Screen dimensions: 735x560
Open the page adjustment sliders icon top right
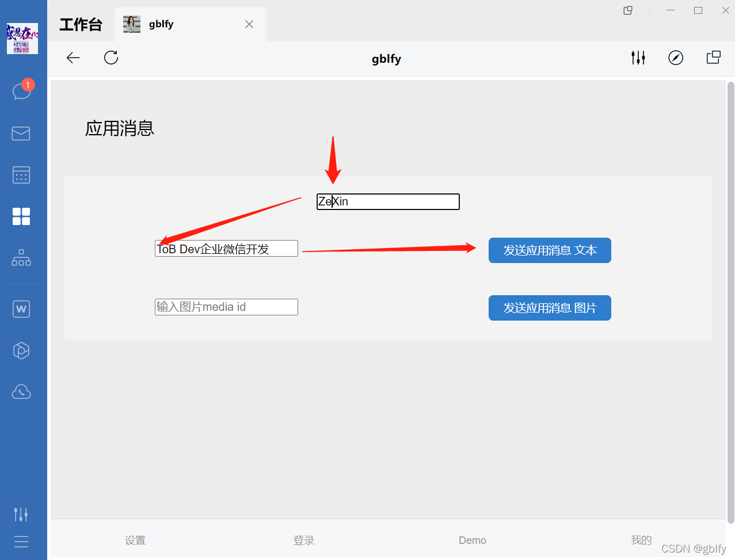tap(638, 58)
